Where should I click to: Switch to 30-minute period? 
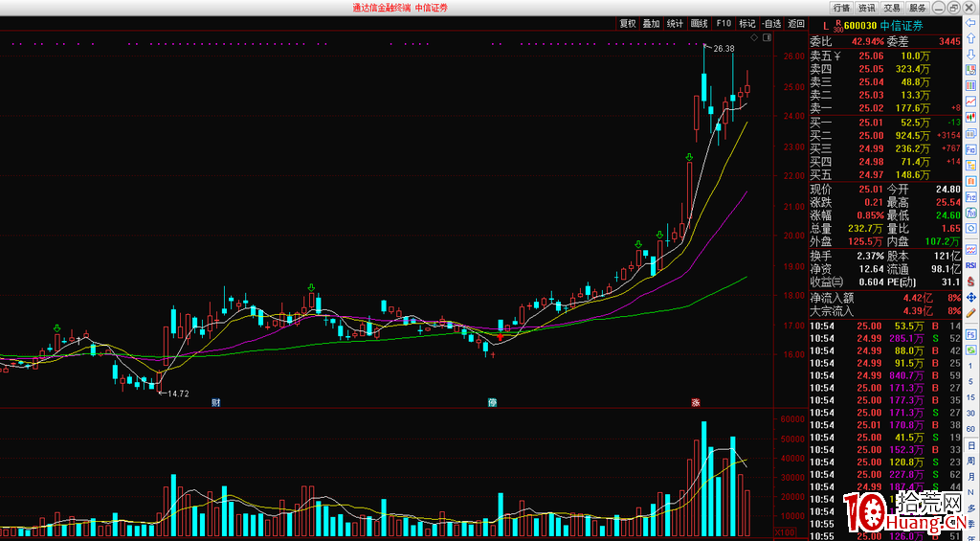point(970,413)
